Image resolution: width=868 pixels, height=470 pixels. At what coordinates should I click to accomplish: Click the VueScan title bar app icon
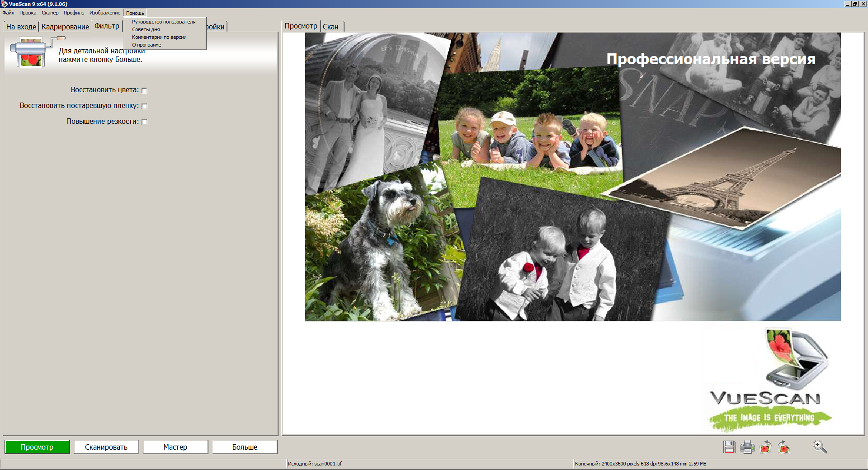point(4,4)
